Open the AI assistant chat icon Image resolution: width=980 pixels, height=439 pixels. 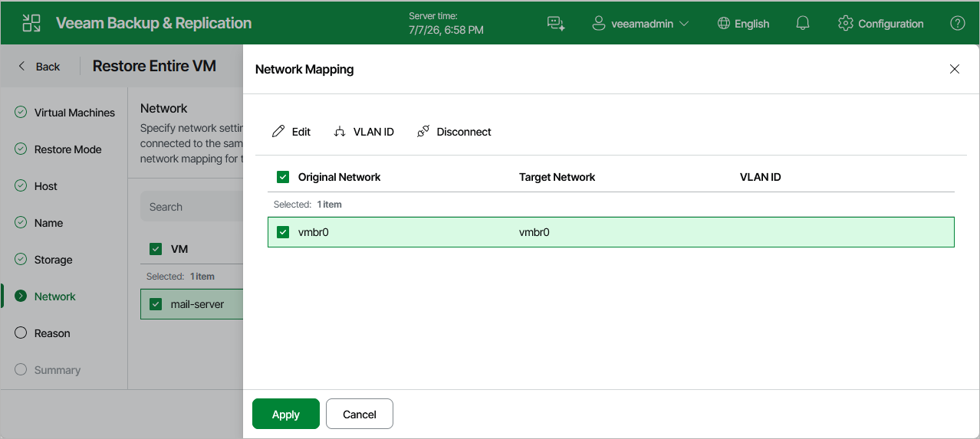[x=556, y=24]
